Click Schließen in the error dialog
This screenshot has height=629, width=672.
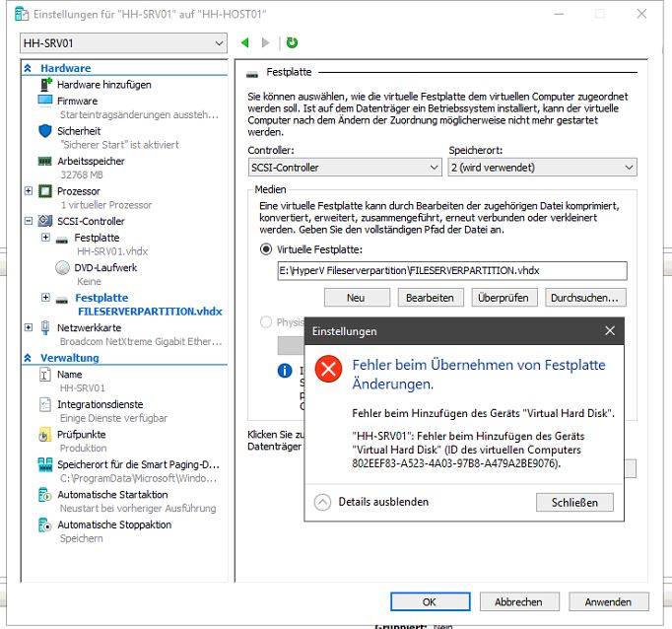pyautogui.click(x=574, y=502)
